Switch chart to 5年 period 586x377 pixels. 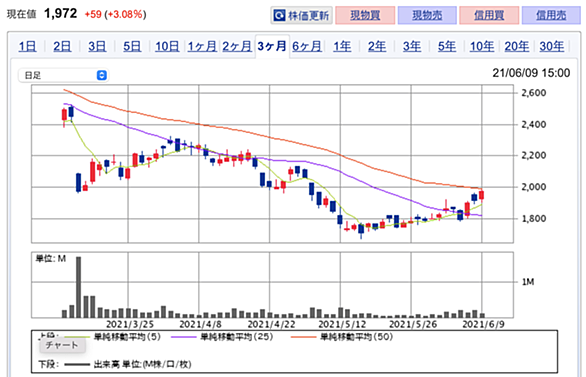coord(447,47)
